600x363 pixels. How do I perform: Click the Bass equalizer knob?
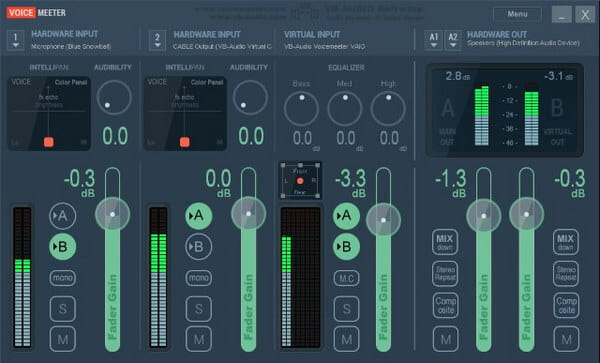pos(301,109)
